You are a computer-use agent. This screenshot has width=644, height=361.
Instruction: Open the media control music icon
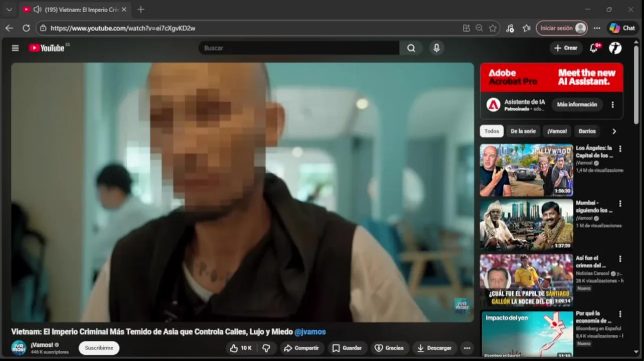click(x=510, y=28)
